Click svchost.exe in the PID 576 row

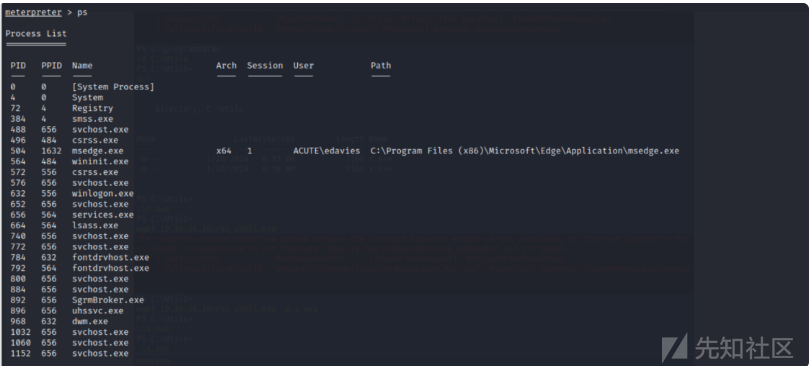pyautogui.click(x=100, y=183)
